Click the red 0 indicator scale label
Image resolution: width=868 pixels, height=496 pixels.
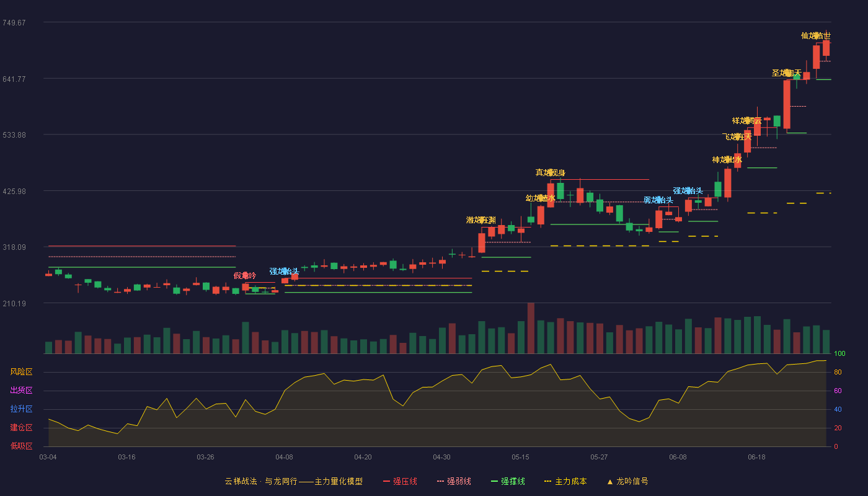(836, 446)
